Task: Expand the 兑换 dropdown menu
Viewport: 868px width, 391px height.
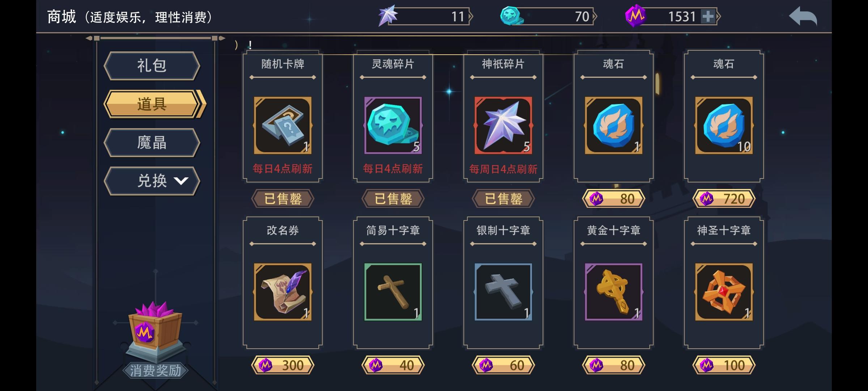Action: tap(152, 181)
